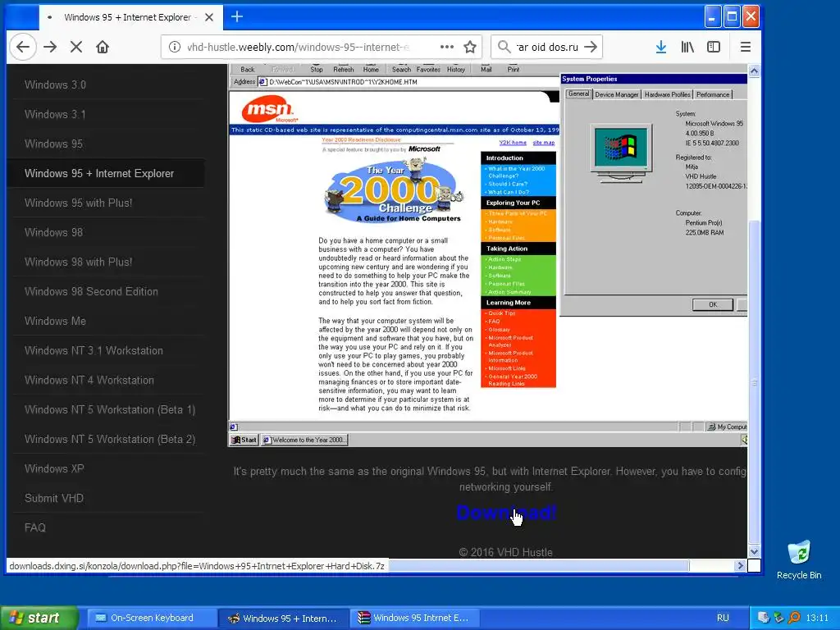Open the Firefox hamburger menu
This screenshot has height=630, width=840.
point(745,47)
